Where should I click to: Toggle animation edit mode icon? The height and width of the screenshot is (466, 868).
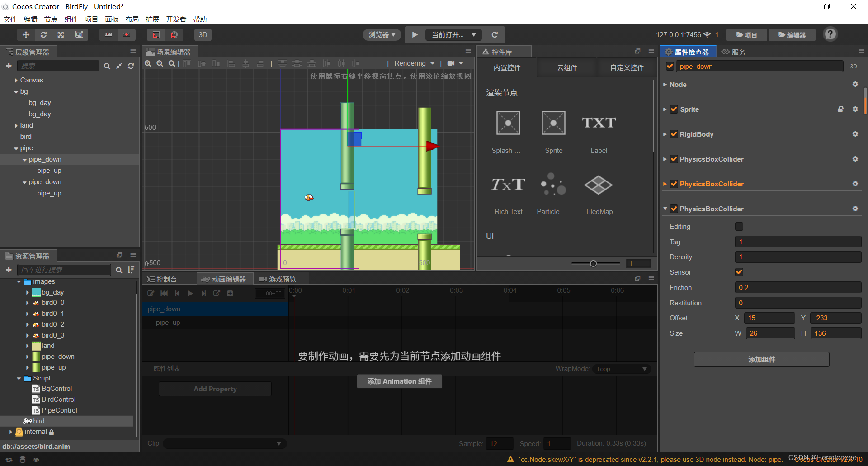tap(151, 294)
